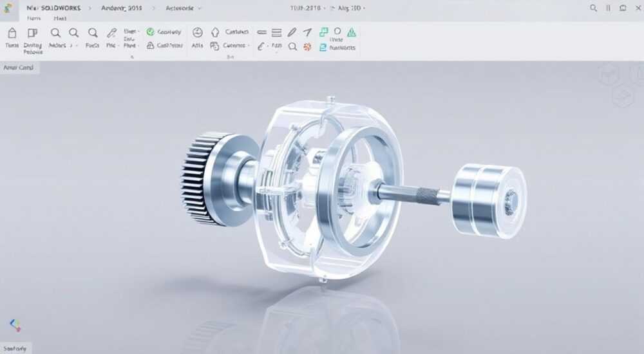Click the small magnifier in the lower toolbar row
The width and height of the screenshot is (644, 354).
292,46
